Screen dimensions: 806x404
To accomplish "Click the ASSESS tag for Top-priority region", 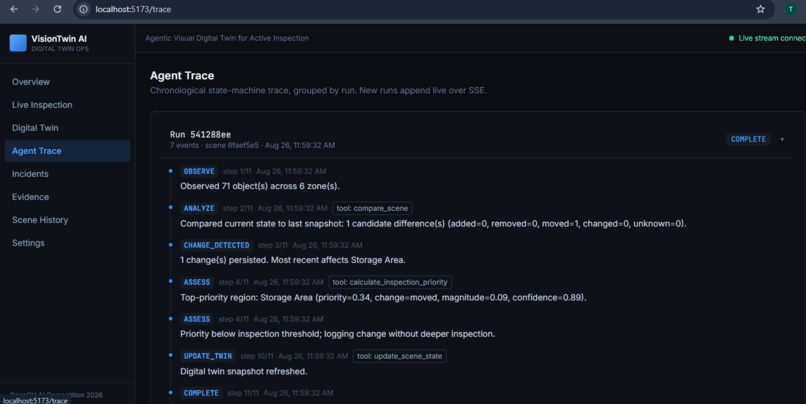I will point(197,282).
